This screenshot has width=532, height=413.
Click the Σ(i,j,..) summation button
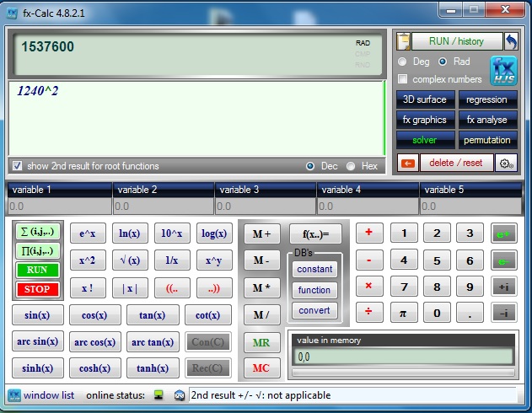[37, 232]
